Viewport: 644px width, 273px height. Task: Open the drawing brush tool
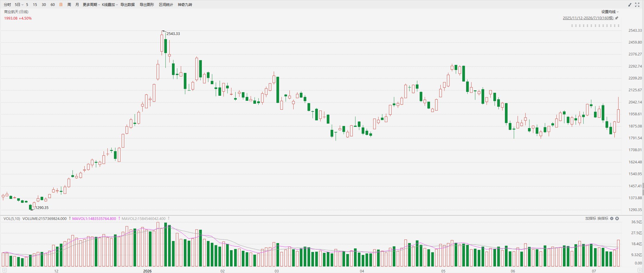click(629, 5)
